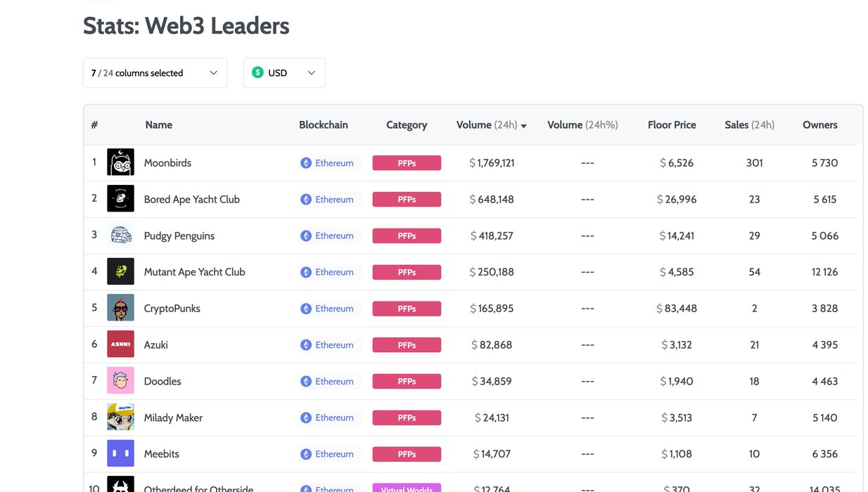Click Ethereum icon in Doodles row
Viewport: 868px width, 492px height.
pyautogui.click(x=306, y=382)
